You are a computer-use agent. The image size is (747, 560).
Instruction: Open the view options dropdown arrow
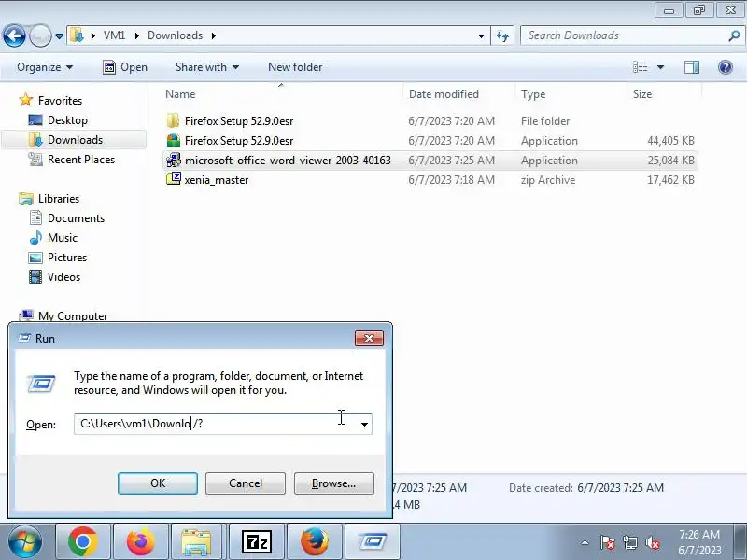(x=660, y=67)
